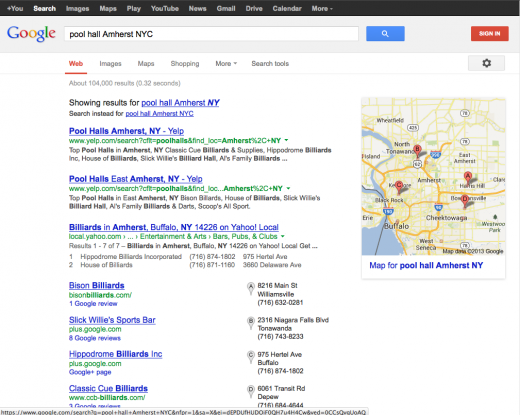The image size is (520, 415).
Task: Open the Map for pool hall Amherst NY
Action: point(426,265)
